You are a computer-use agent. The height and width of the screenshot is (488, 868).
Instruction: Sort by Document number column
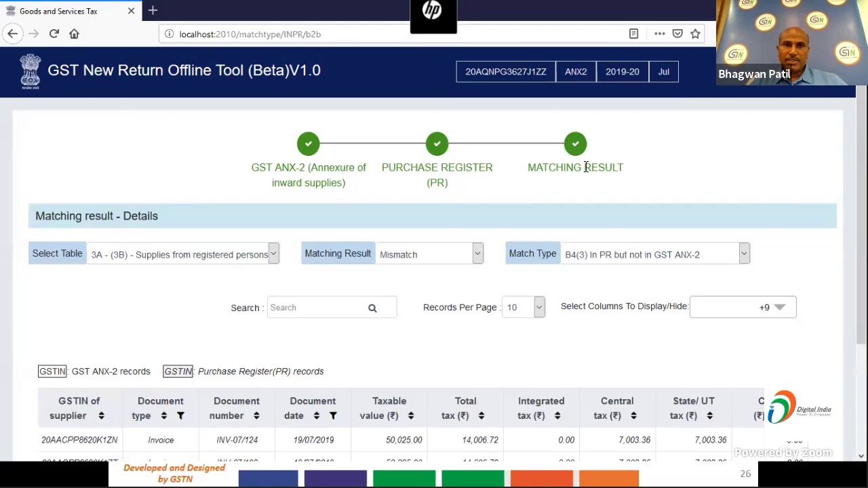click(x=256, y=416)
